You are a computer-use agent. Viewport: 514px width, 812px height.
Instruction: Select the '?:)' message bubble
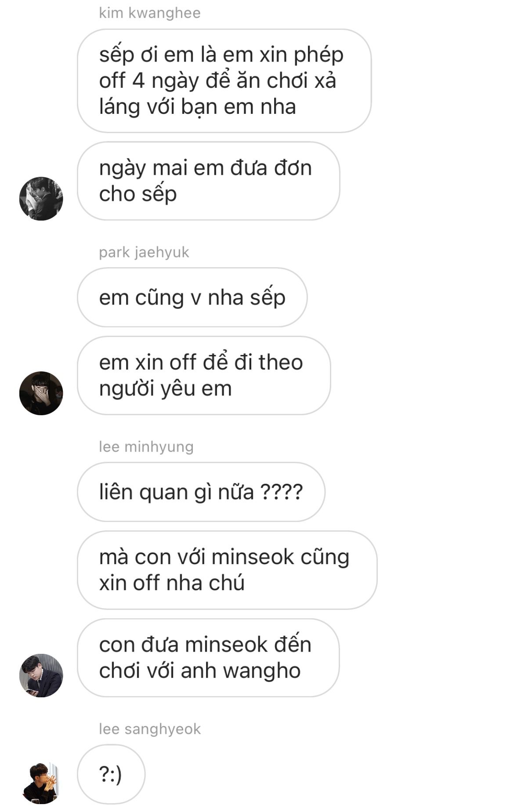111,774
